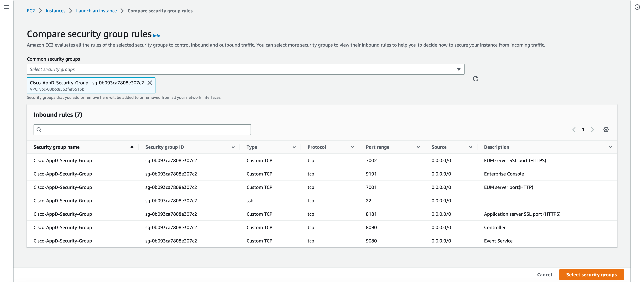Sort by Security group ID column
This screenshot has height=282, width=644.
pyautogui.click(x=233, y=147)
